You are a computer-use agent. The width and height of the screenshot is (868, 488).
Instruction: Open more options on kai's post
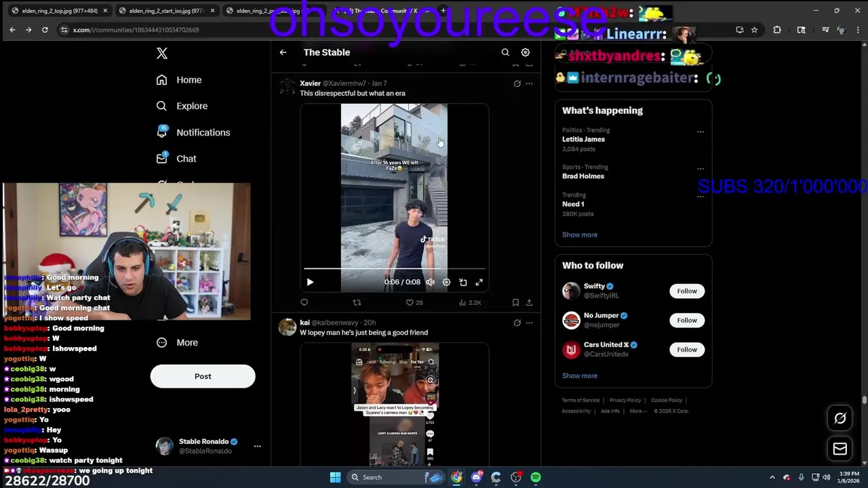tap(529, 323)
